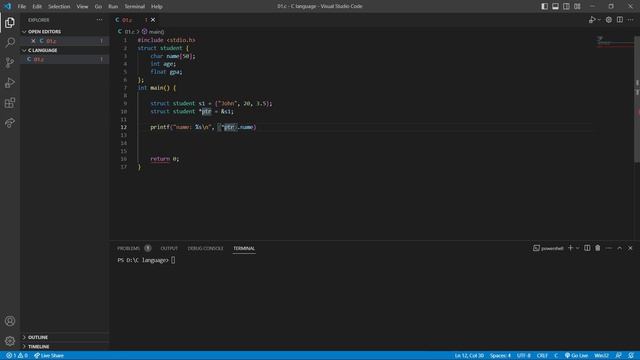Open the Accounts icon in activity bar

coord(10,321)
